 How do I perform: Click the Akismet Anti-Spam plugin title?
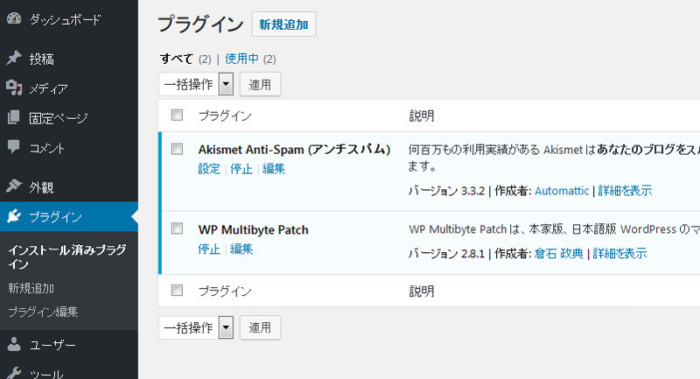coord(294,149)
